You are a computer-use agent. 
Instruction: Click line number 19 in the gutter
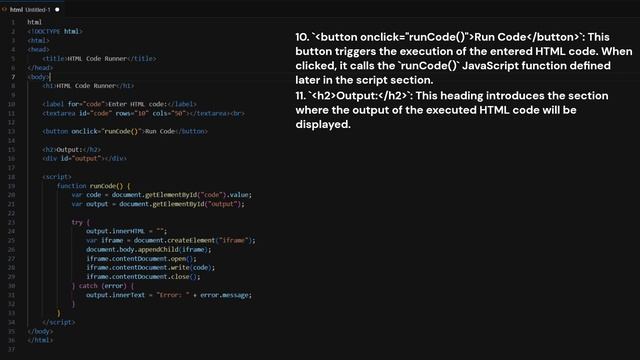(11, 186)
